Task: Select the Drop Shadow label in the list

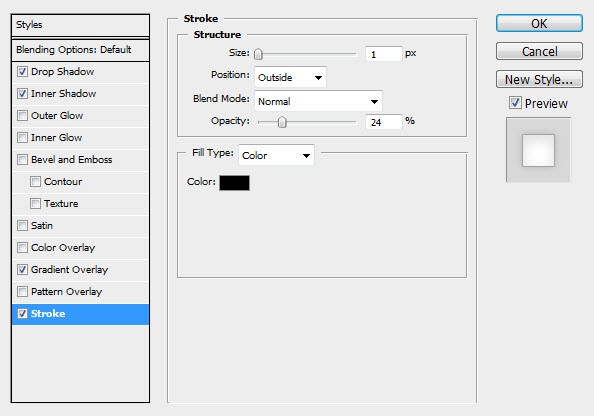Action: point(63,72)
